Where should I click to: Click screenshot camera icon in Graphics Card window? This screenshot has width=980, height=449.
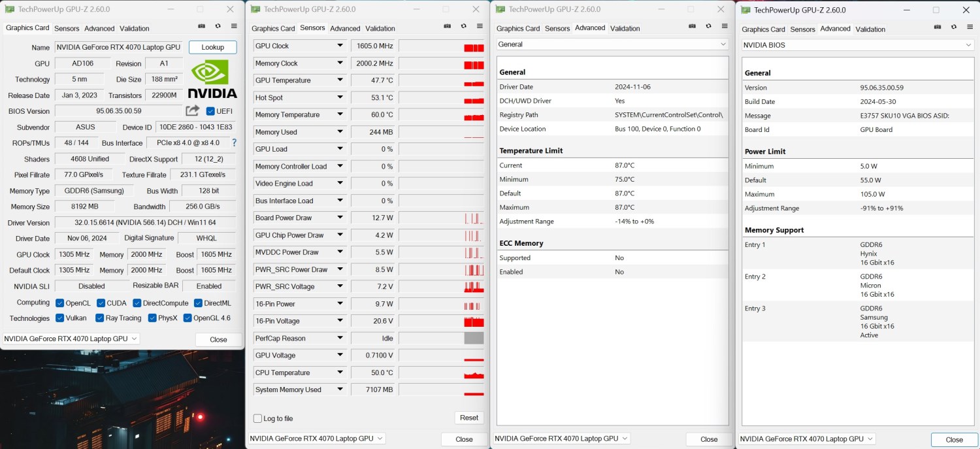(x=201, y=27)
